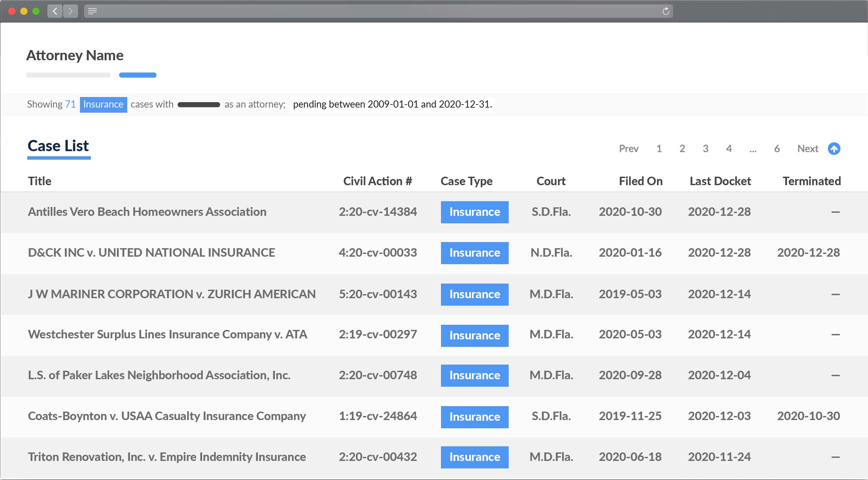The image size is (868, 480).
Task: Click the browser back navigation arrow
Action: coord(54,11)
